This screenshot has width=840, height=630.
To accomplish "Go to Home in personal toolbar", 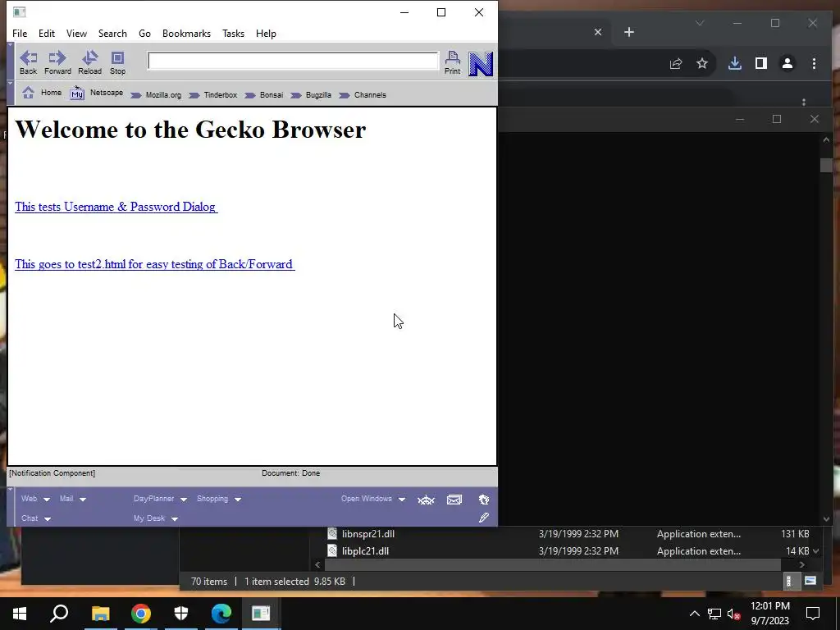I will pos(42,93).
